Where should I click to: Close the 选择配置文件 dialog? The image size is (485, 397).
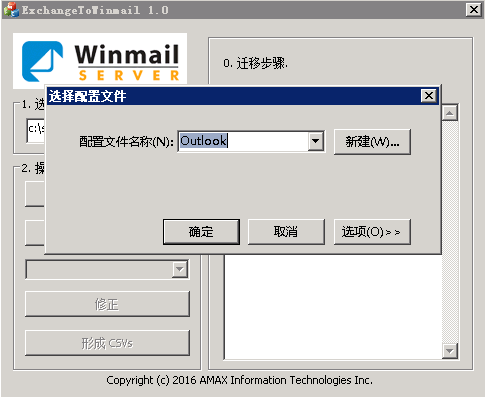point(429,96)
